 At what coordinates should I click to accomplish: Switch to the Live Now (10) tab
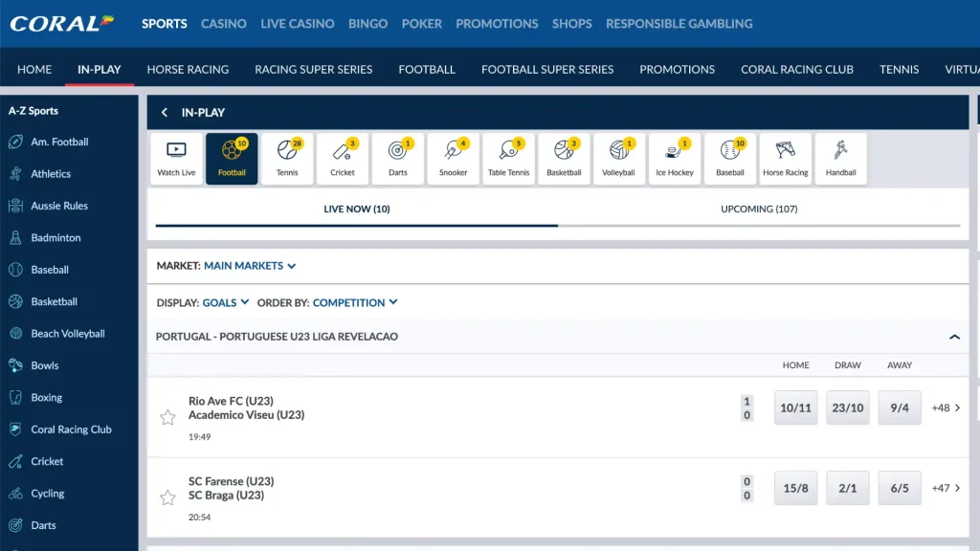(x=357, y=209)
